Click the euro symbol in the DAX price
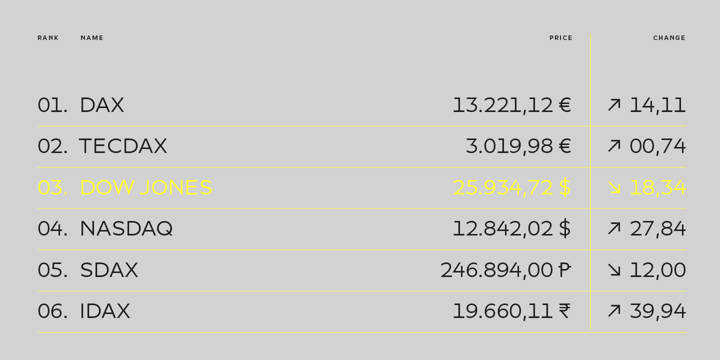 point(565,105)
